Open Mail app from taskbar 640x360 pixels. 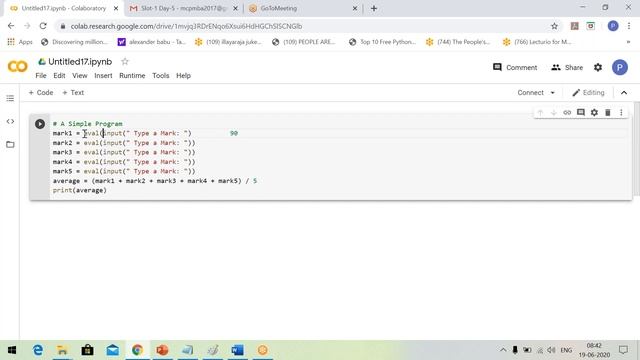click(113, 350)
